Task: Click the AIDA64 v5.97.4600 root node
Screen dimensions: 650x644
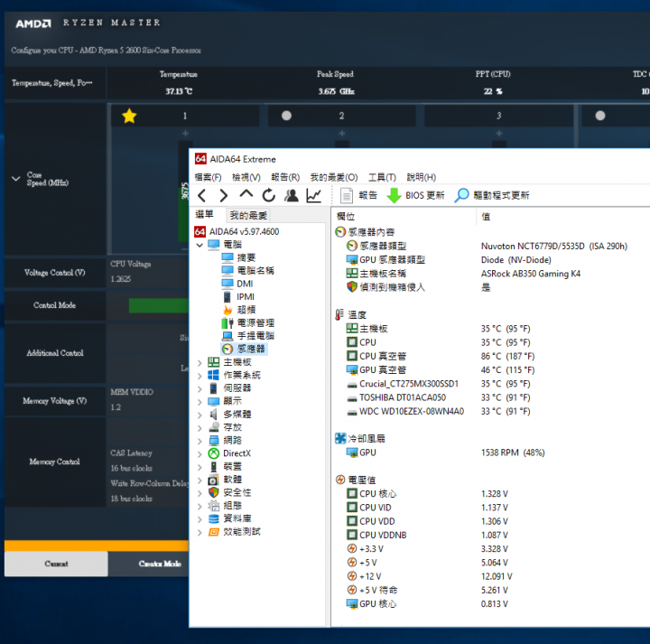Action: pos(237,231)
